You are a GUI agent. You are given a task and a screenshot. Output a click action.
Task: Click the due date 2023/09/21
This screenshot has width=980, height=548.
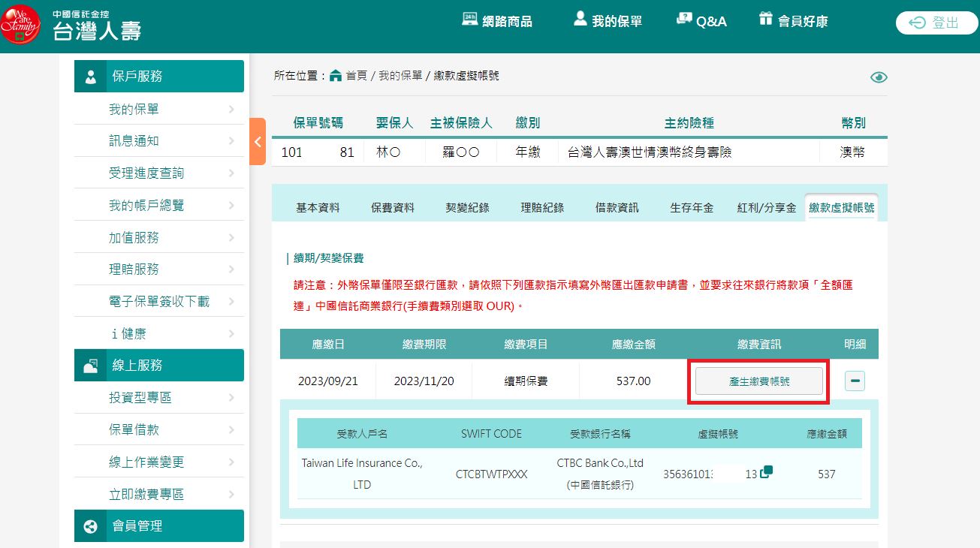click(x=328, y=381)
